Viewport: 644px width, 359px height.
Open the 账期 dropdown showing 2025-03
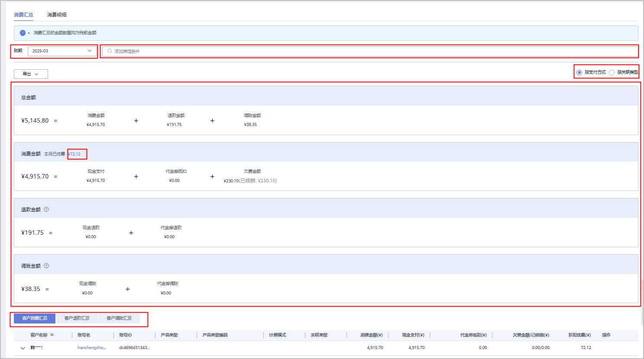tap(62, 51)
